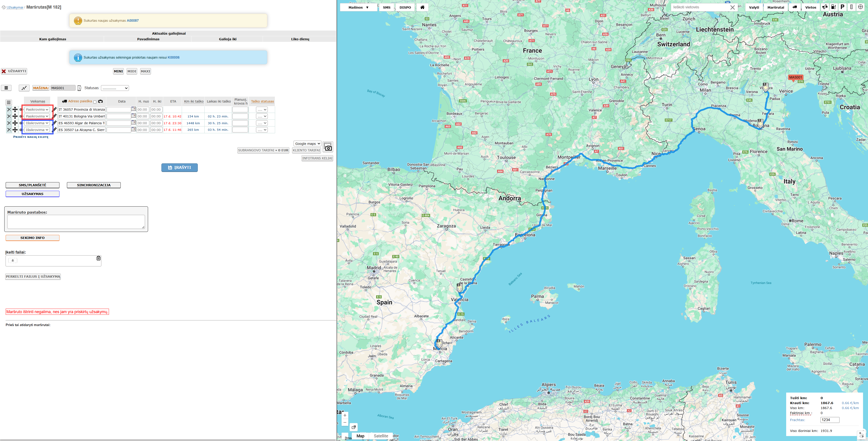The image size is (868, 441).
Task: Delete the IT 36057 Provincia di Vicenza row
Action: point(9,110)
